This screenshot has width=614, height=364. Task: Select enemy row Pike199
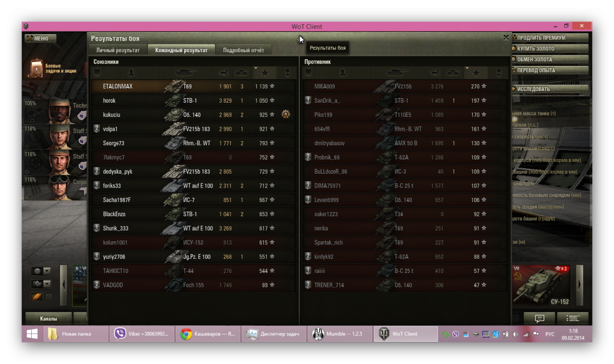tap(405, 115)
